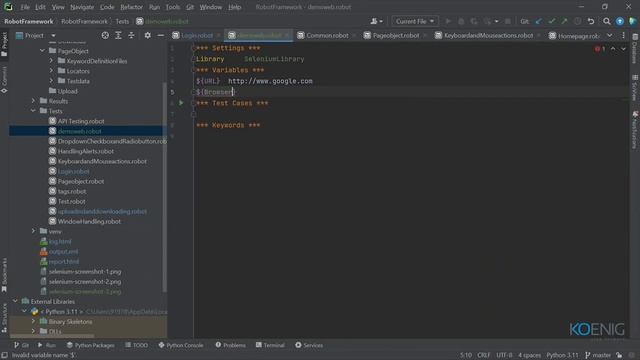
Task: Go to next highlighted error
Action: click(623, 49)
